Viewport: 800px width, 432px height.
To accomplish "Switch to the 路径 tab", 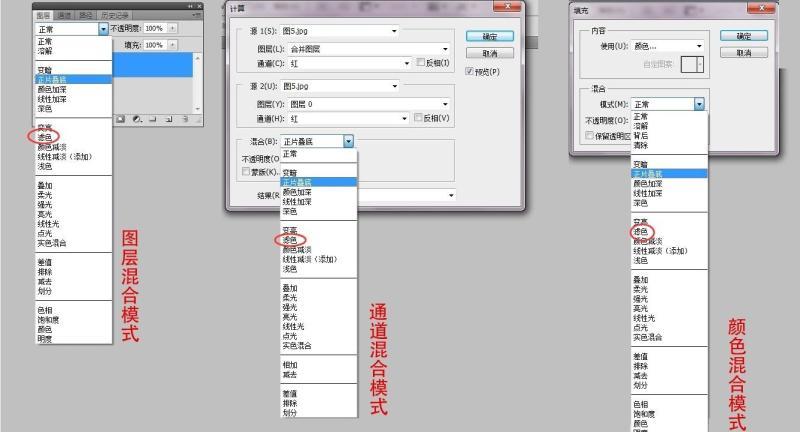I will click(x=85, y=16).
